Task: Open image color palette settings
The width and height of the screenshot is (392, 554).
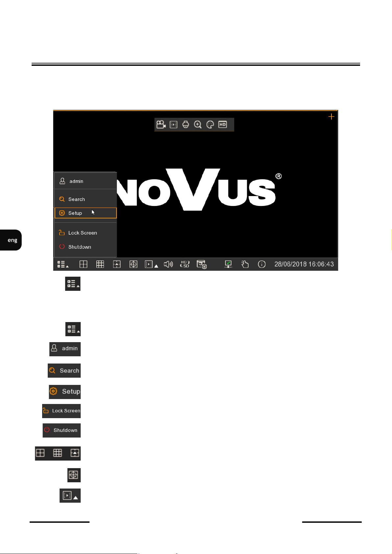Action: point(210,125)
